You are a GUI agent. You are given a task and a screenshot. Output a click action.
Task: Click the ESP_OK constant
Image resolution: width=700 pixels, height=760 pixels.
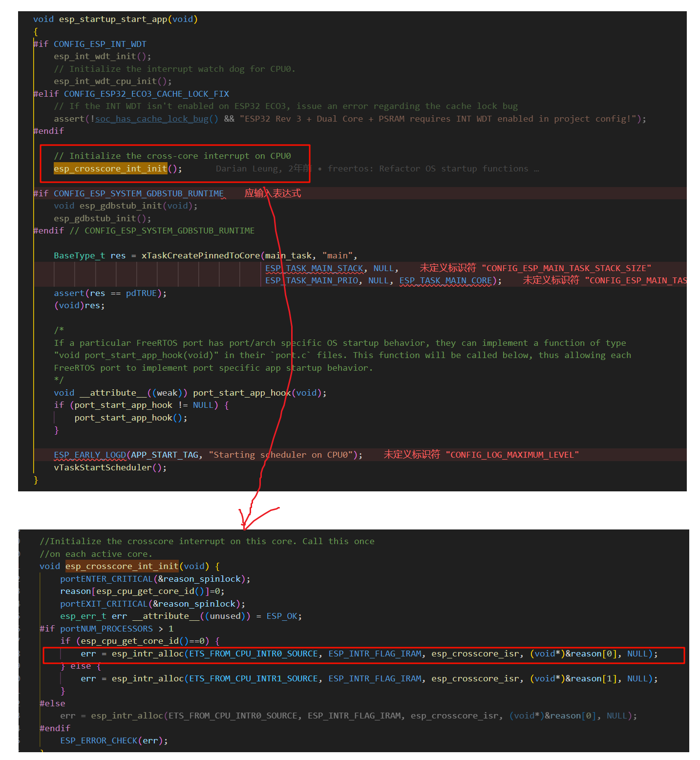[282, 616]
